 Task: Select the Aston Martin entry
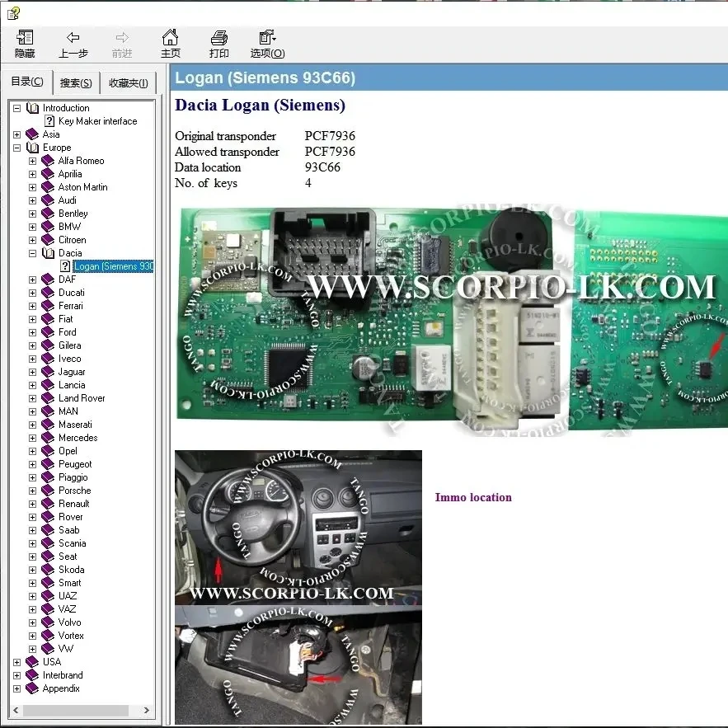tap(82, 187)
